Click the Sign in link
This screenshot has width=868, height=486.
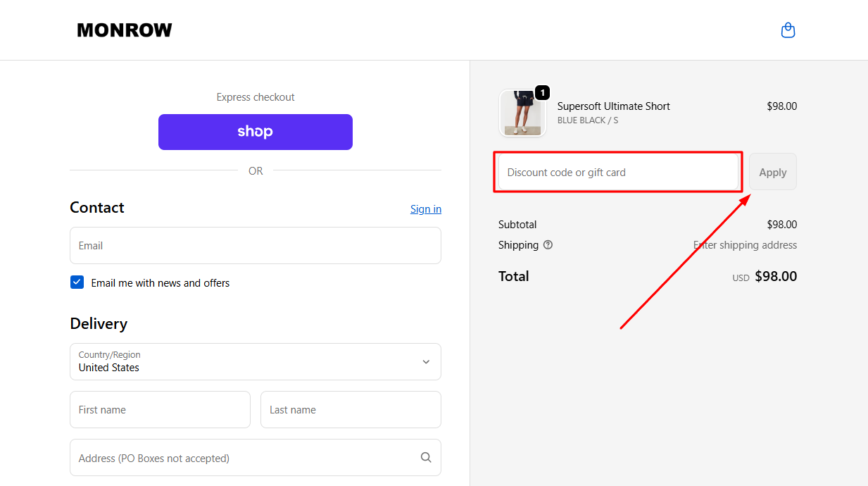point(426,209)
